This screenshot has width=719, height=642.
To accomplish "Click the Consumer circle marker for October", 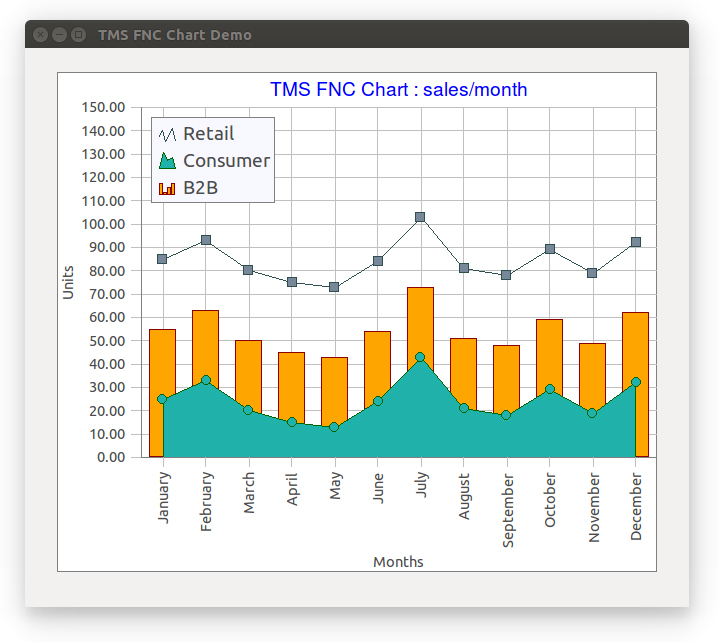I will (550, 389).
